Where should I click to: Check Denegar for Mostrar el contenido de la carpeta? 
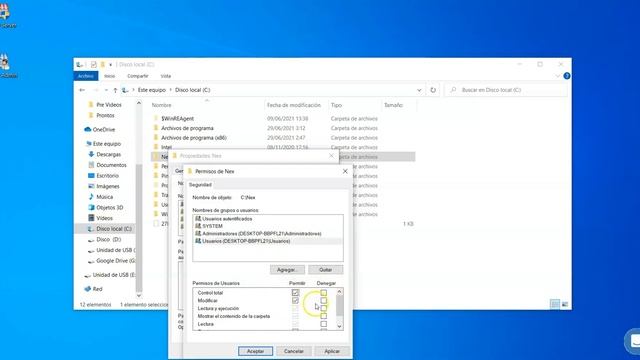[x=323, y=316]
